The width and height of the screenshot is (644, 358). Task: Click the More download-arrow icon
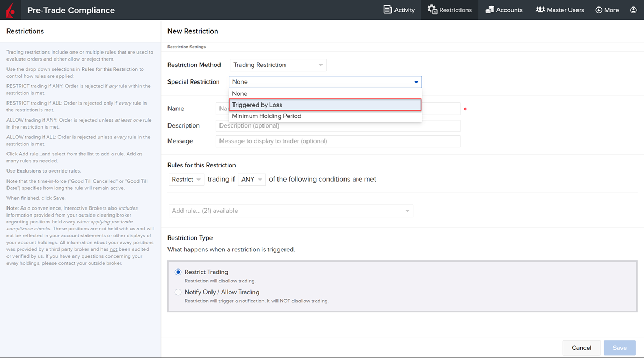(x=599, y=10)
